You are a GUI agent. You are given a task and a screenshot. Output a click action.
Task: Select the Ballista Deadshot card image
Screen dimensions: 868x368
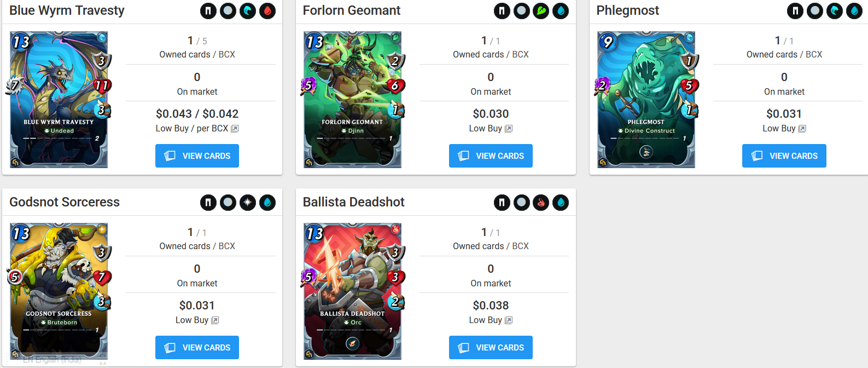tap(353, 291)
